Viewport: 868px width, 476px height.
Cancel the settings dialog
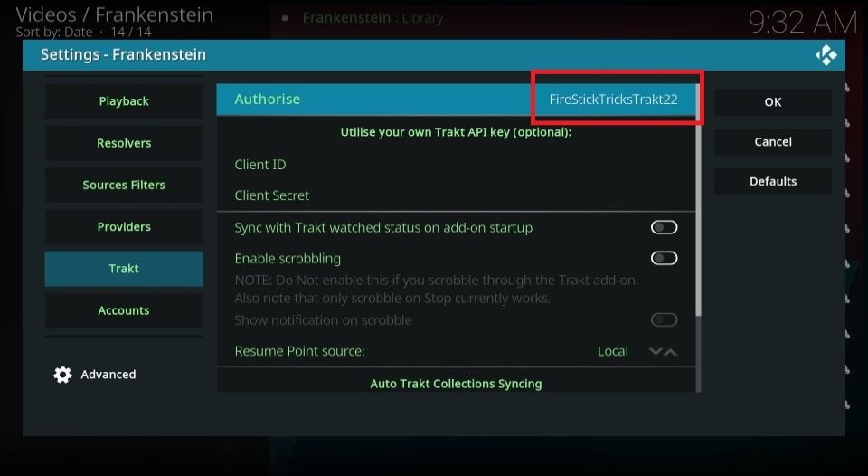[x=773, y=142]
